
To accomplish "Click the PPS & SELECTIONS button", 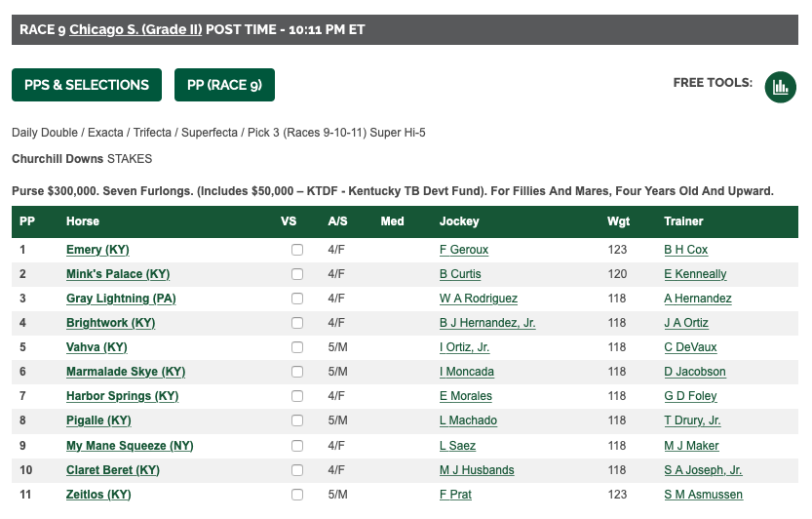I will [87, 85].
